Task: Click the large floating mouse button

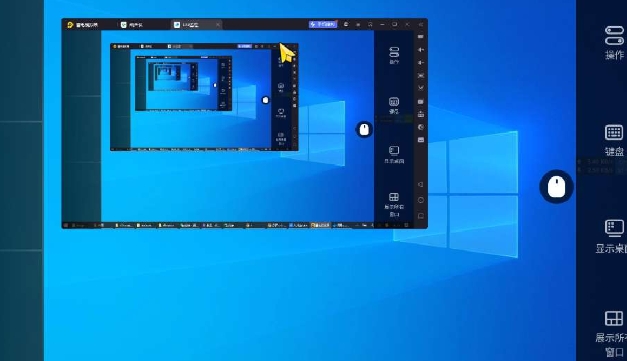Action: pos(556,187)
